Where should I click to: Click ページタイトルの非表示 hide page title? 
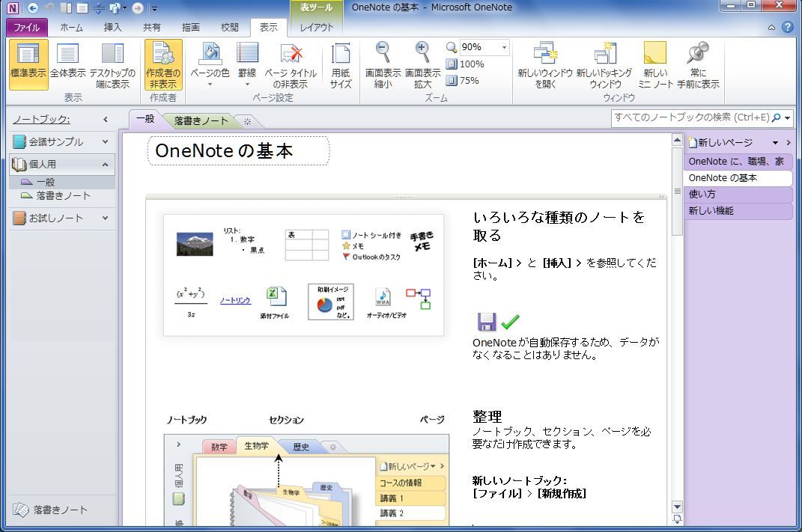pyautogui.click(x=291, y=65)
